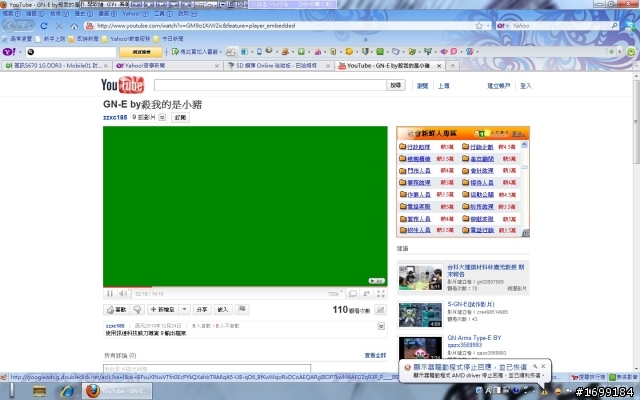Focus the Yahoo toolbar search field
Viewport: 640px width, 400px height.
(x=71, y=52)
